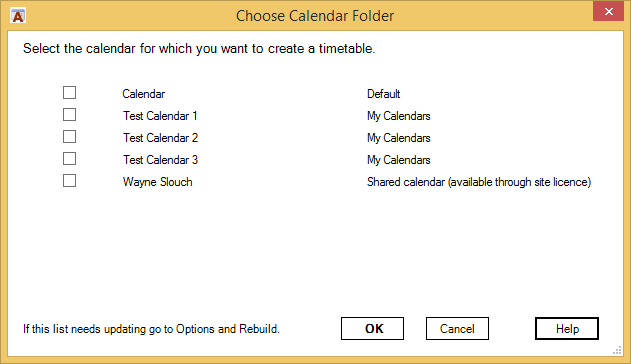Confirm selection with the OK button
631x364 pixels.
372,329
